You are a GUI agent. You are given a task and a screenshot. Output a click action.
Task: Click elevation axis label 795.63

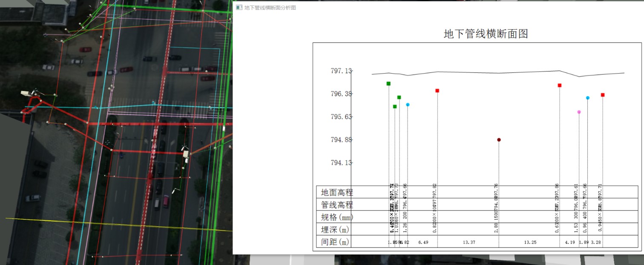pyautogui.click(x=342, y=117)
